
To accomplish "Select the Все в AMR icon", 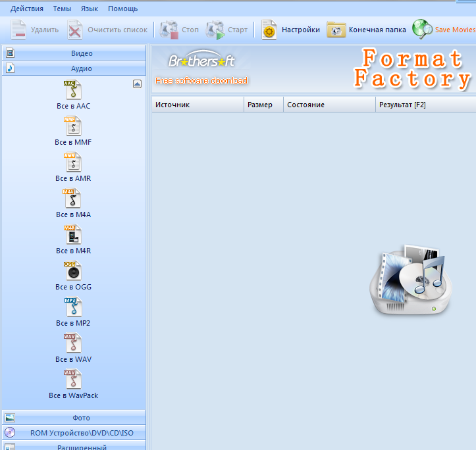I will coord(73,162).
